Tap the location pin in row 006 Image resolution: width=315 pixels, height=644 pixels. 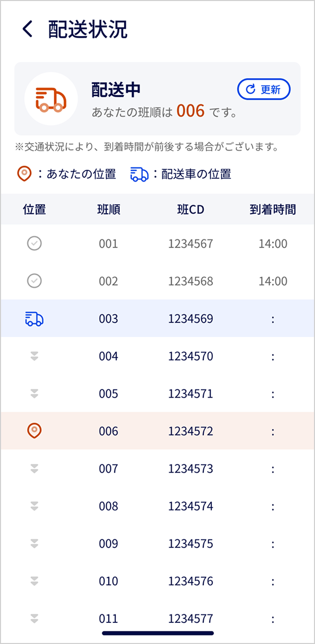[34, 431]
